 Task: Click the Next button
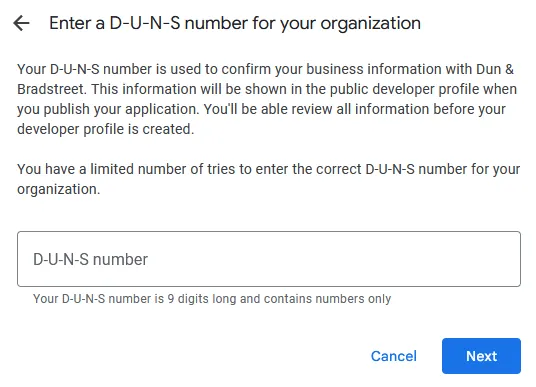481,356
